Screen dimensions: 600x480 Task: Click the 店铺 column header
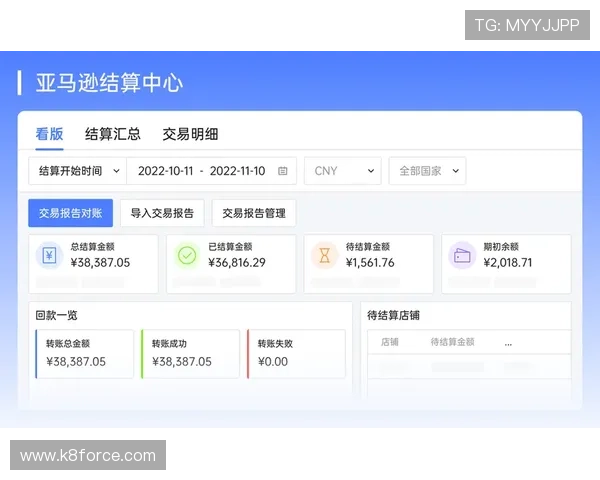390,342
